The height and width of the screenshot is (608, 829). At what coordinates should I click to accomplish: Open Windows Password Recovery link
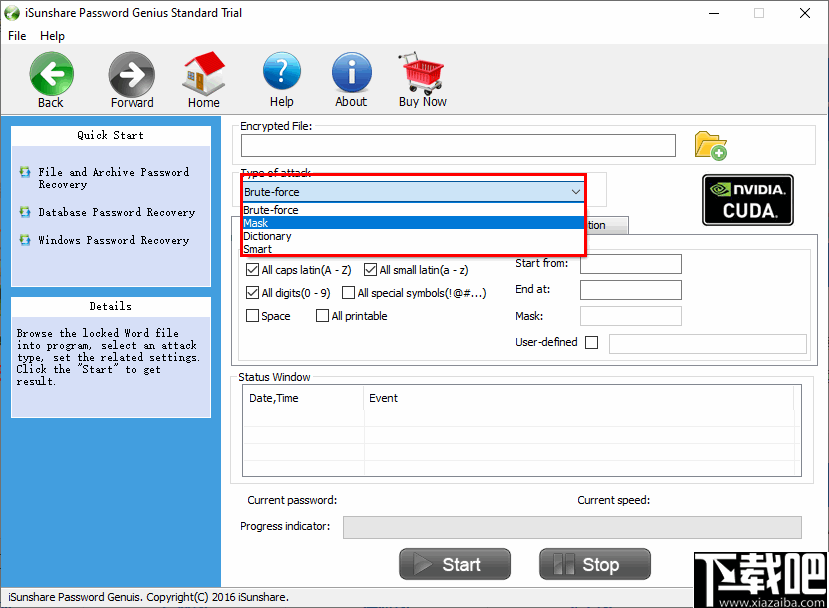pyautogui.click(x=114, y=240)
